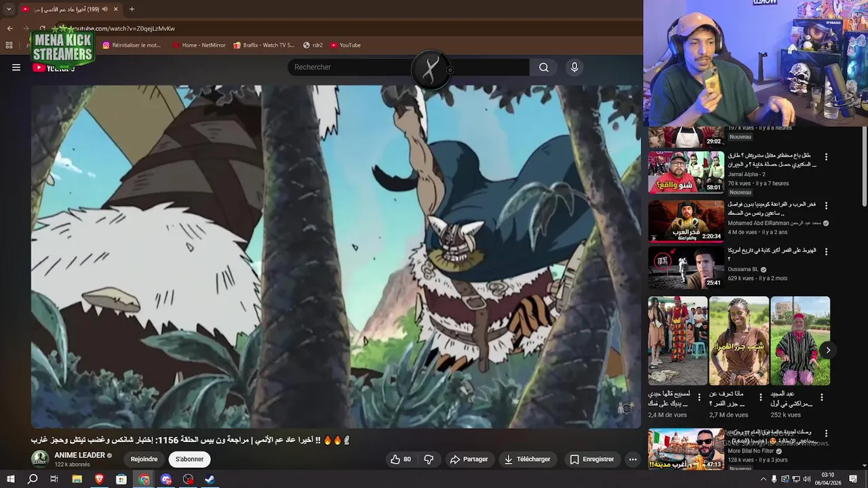Open Steam from the taskbar

(x=210, y=479)
